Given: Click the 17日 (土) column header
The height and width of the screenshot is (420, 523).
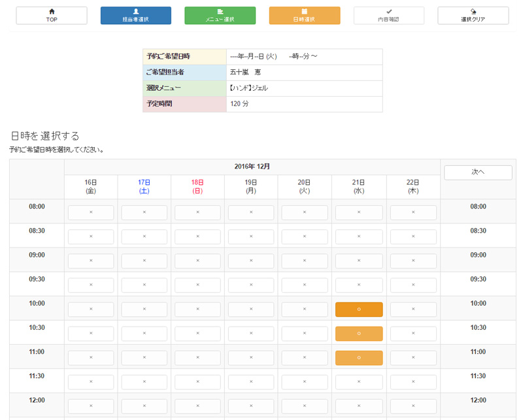Looking at the screenshot, I should pyautogui.click(x=144, y=187).
